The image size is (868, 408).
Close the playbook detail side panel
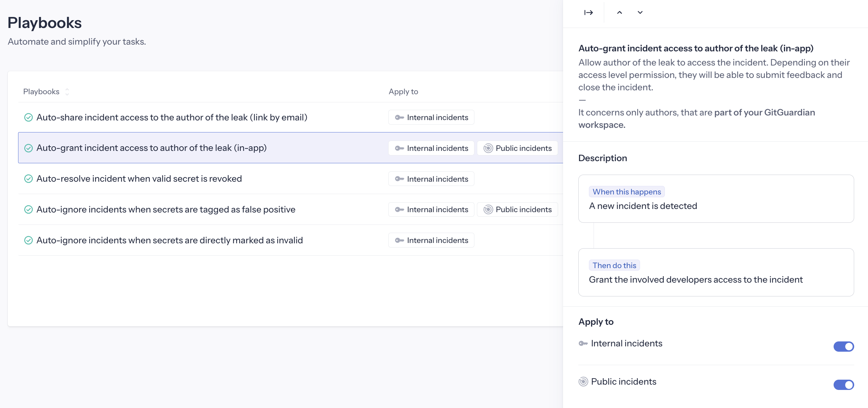(588, 12)
